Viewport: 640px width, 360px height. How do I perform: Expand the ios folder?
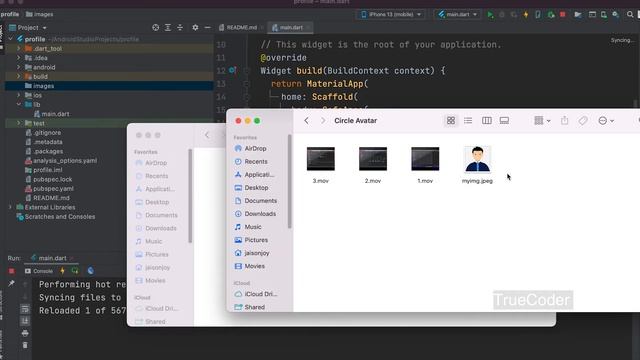coord(18,95)
